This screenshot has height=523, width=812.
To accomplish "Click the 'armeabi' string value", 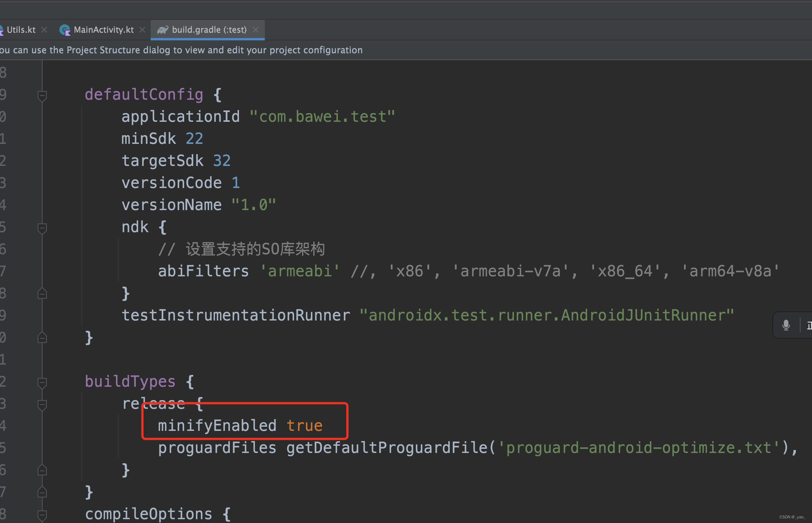I will [300, 271].
